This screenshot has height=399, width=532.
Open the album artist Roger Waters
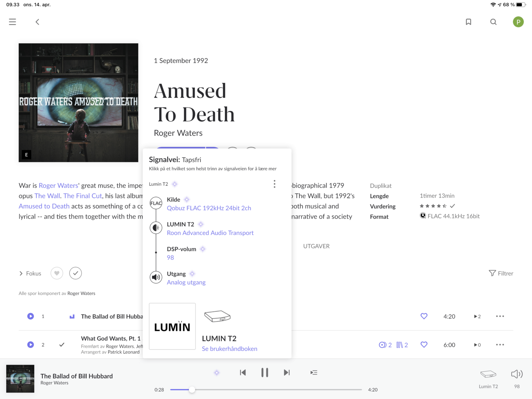[x=178, y=133]
